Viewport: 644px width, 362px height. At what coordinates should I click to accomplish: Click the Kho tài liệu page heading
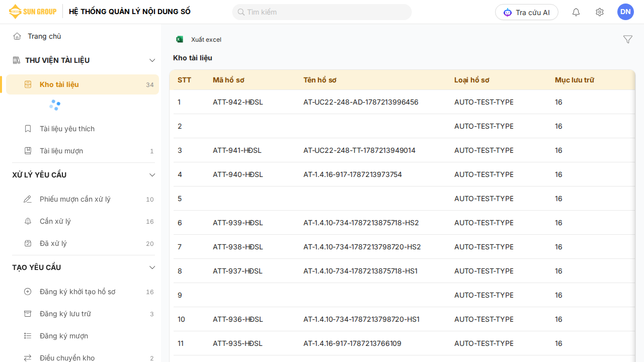pyautogui.click(x=193, y=58)
